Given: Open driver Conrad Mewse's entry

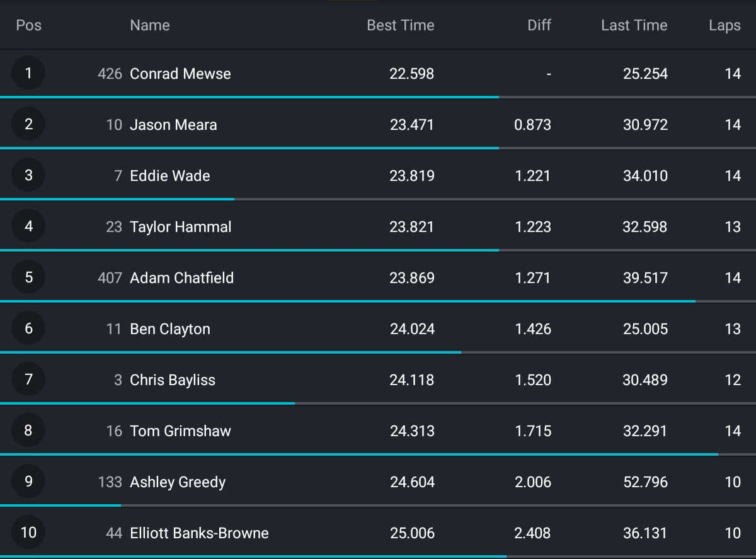Looking at the screenshot, I should click(x=180, y=74).
